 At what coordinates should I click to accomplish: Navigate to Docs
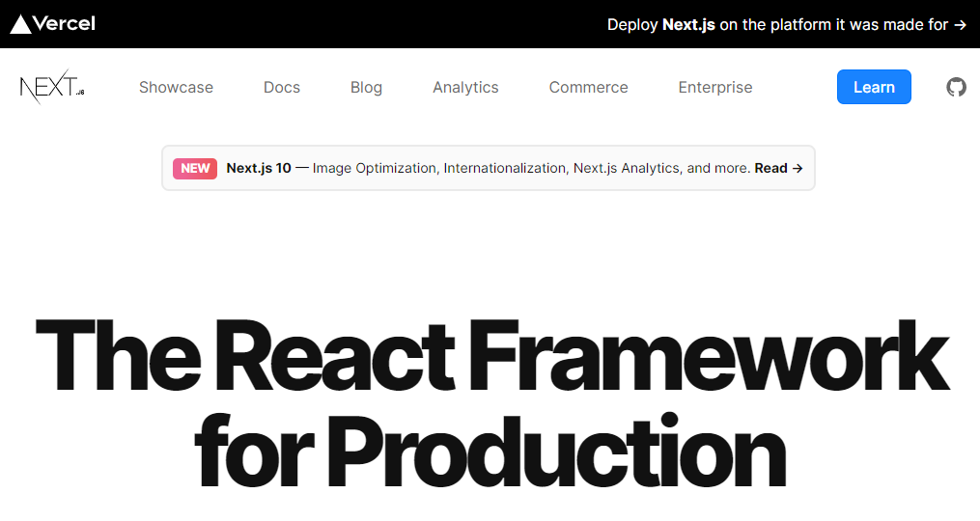[282, 87]
